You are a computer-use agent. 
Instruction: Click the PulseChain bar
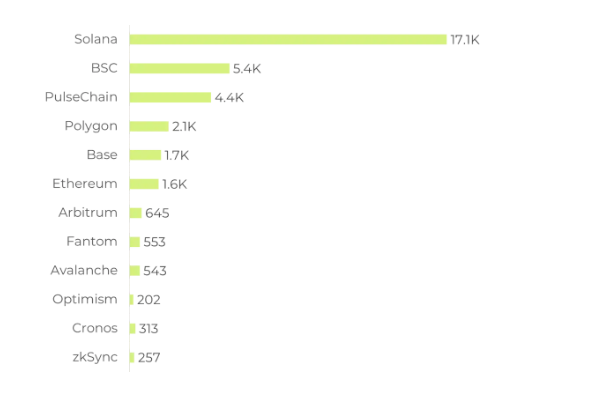click(x=170, y=97)
